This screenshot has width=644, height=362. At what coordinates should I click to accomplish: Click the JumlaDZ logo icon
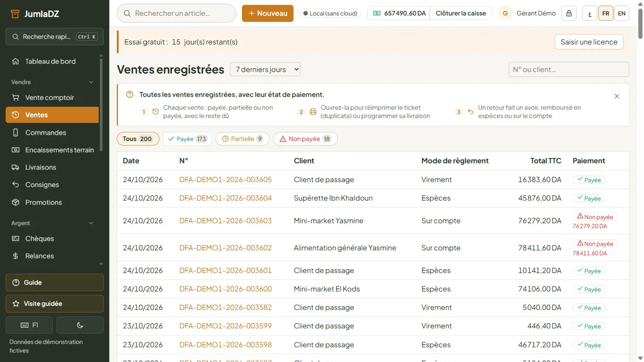tap(15, 14)
